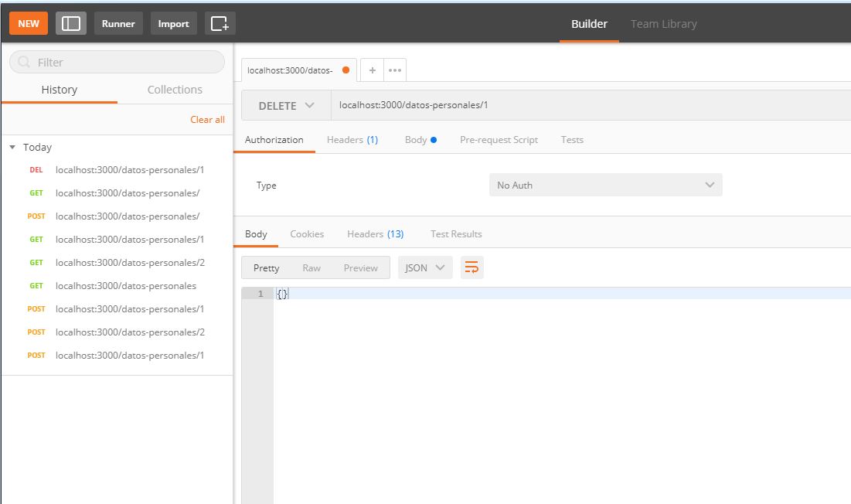Open new window icon button

(x=220, y=23)
